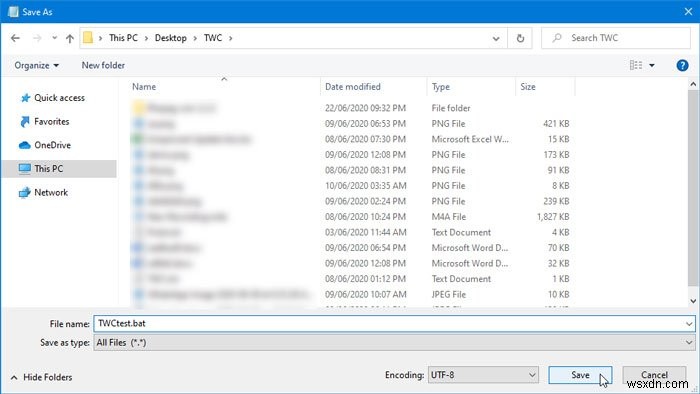Refresh the TWC folder view

click(x=520, y=38)
